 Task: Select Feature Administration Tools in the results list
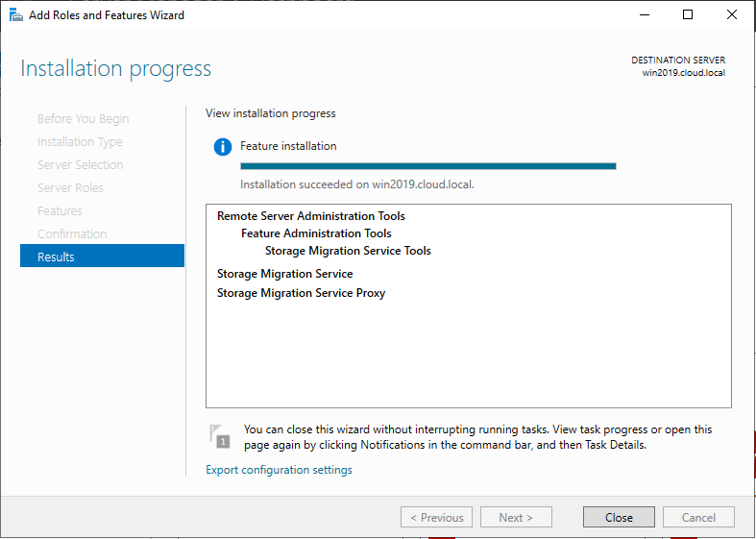(x=316, y=233)
